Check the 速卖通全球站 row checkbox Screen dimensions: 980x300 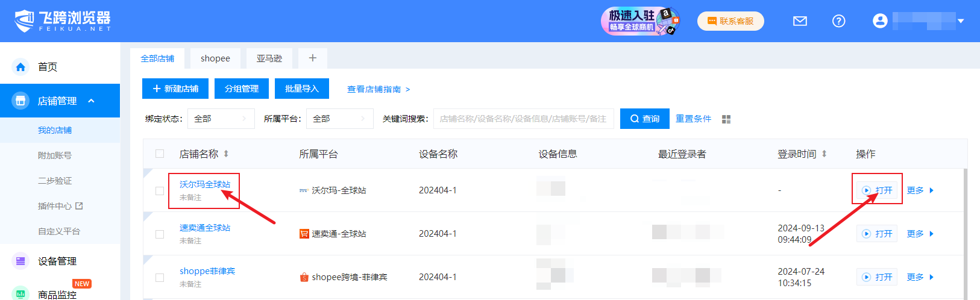pos(160,234)
